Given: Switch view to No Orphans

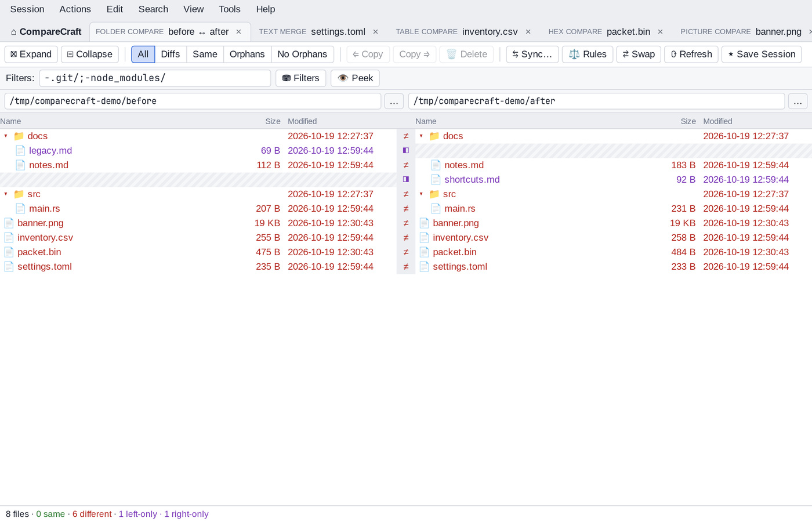Looking at the screenshot, I should pyautogui.click(x=302, y=54).
